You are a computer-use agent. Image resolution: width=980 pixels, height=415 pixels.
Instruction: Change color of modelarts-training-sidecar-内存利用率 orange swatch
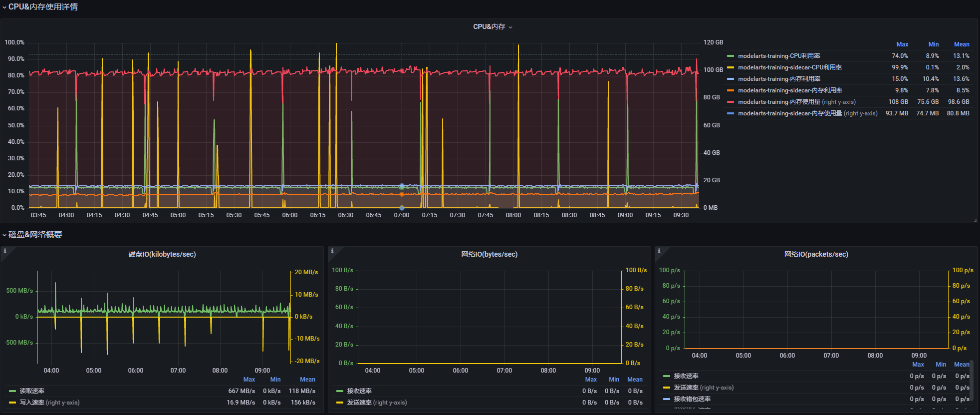click(731, 90)
